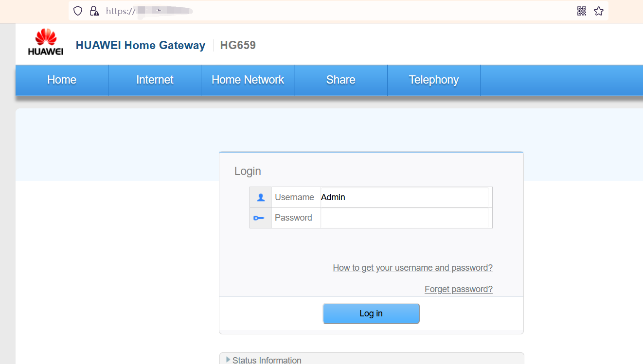Open the QR code icon in address bar
This screenshot has width=643, height=364.
[582, 11]
